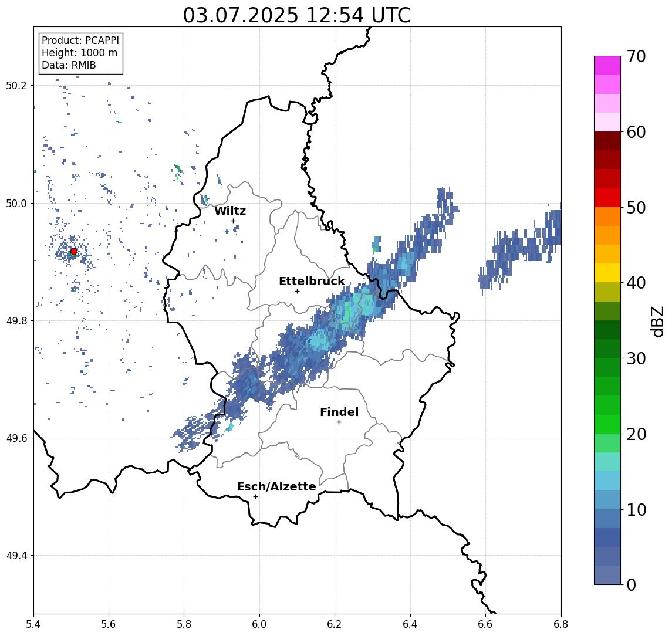
Task: Click the red radar site marker dot
Action: point(74,252)
